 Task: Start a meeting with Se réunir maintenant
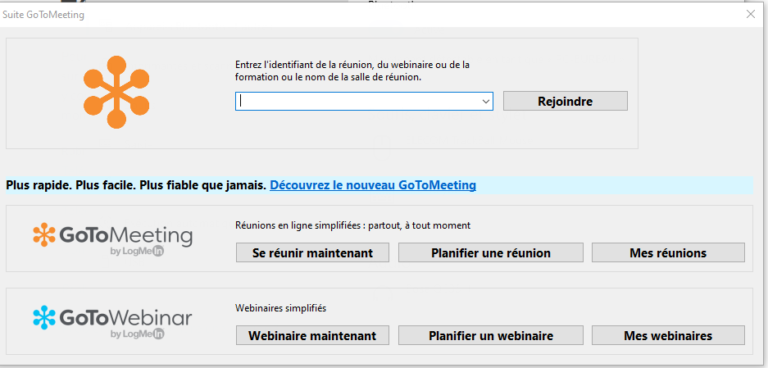312,253
